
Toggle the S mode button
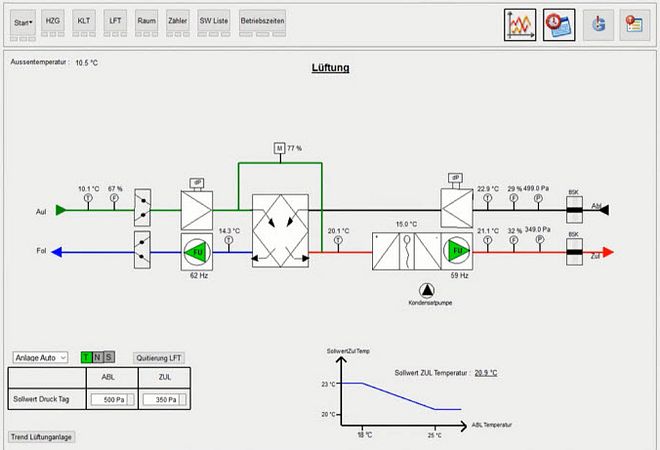pyautogui.click(x=109, y=357)
